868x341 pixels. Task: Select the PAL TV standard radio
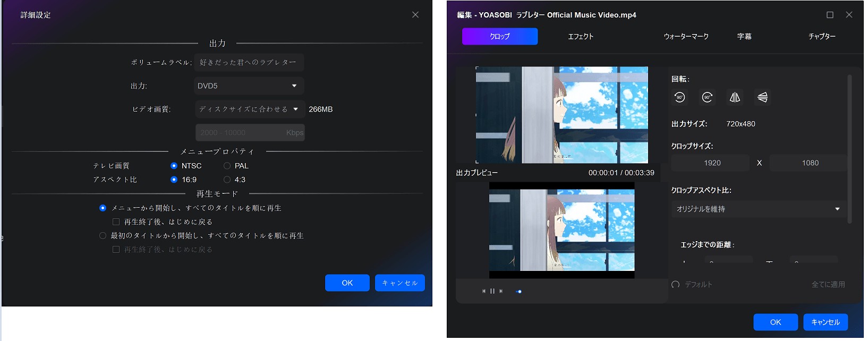[x=227, y=166]
